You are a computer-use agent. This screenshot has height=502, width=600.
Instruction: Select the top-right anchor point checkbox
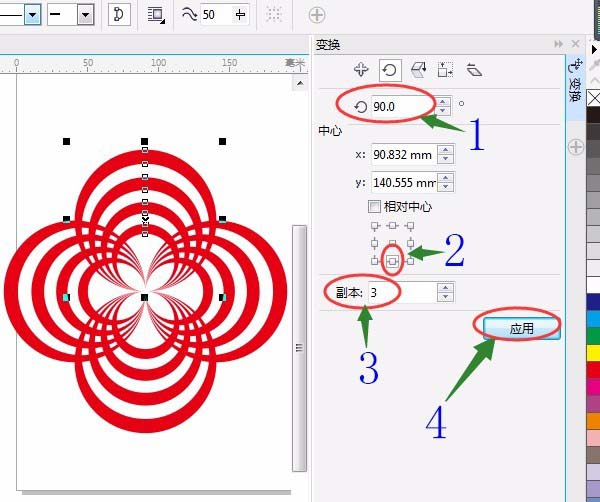click(x=410, y=227)
